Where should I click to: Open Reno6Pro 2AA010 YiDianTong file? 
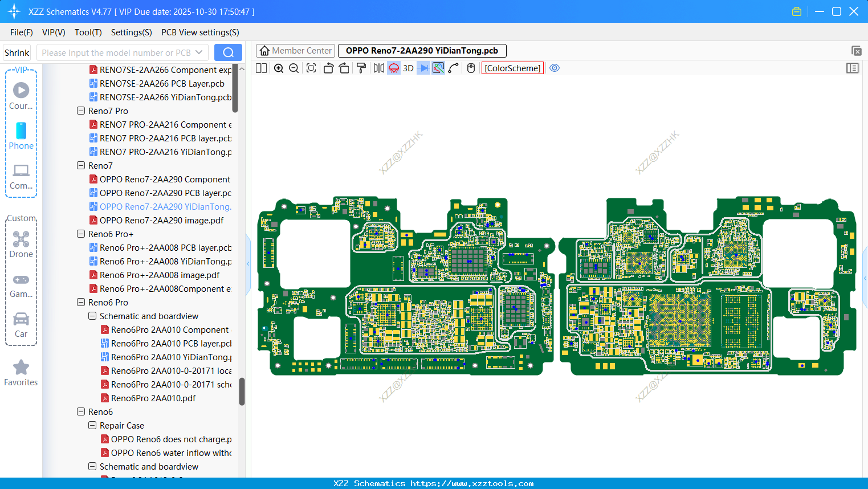tap(166, 357)
